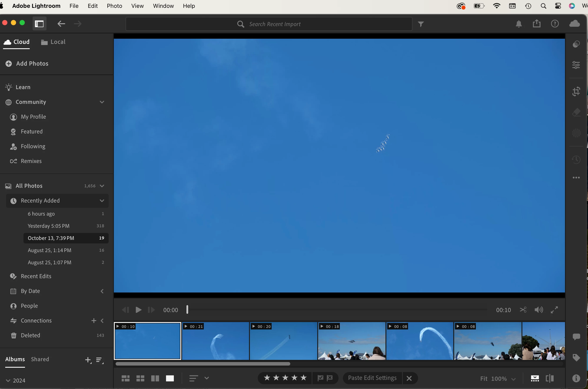588x389 pixels.
Task: Toggle the filmstrip visibility
Action: coord(535,378)
